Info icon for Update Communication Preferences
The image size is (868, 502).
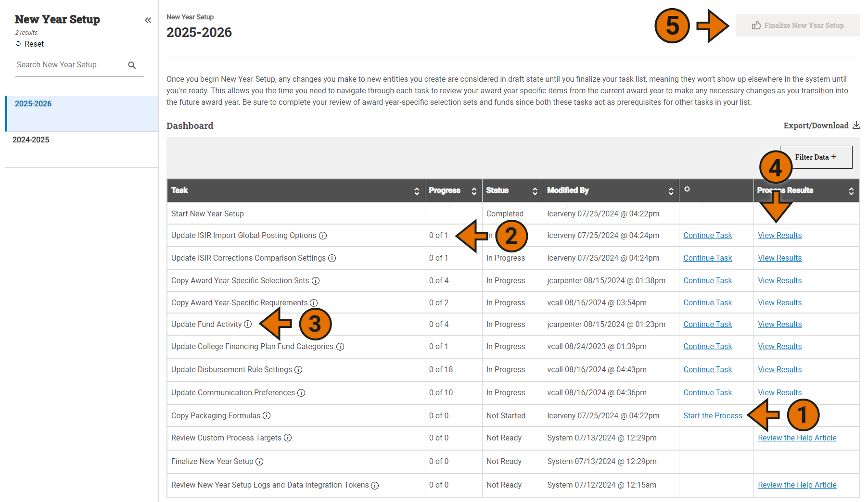[x=301, y=393]
